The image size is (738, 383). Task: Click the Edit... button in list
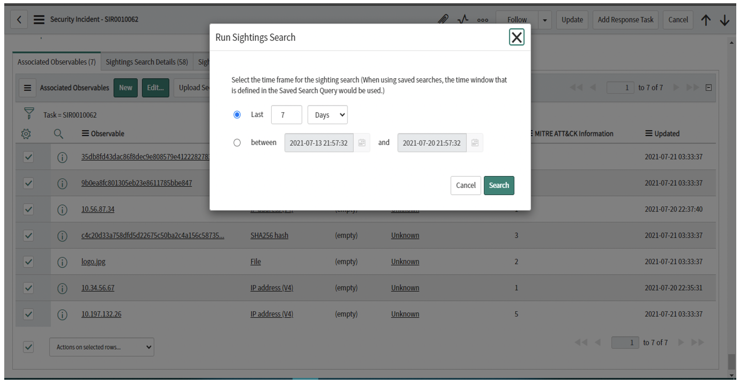[x=155, y=88]
